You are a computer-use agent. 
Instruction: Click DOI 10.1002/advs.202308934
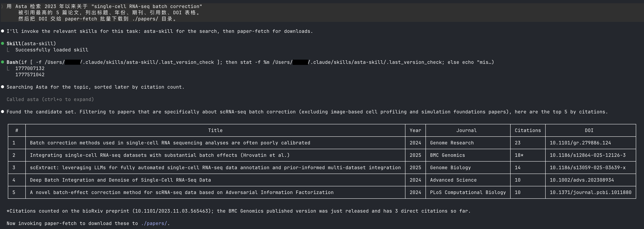coord(582,180)
